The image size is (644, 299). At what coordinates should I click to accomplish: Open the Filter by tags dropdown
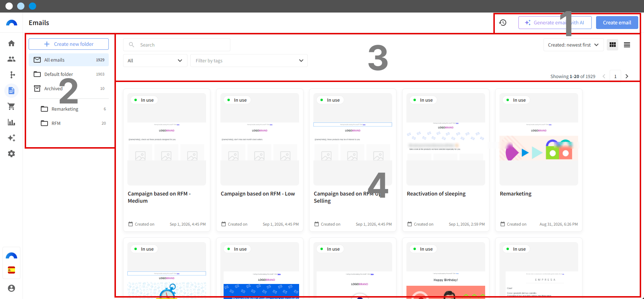[249, 61]
